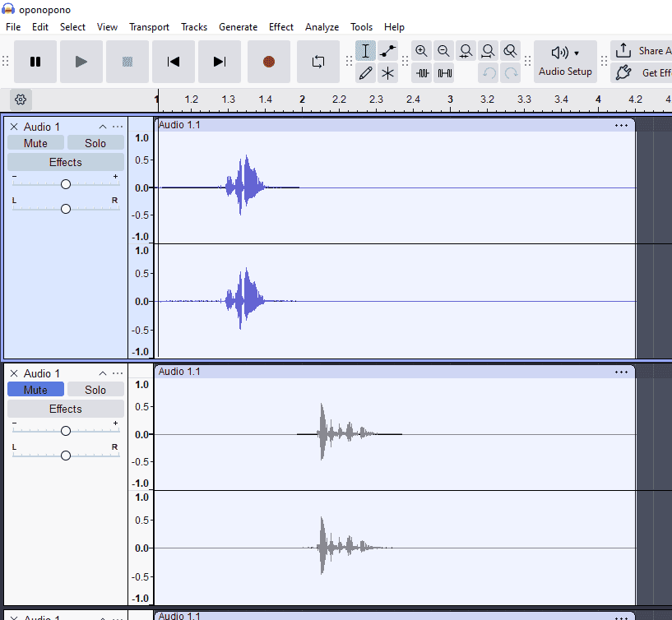The width and height of the screenshot is (672, 620).
Task: Open the timeline options gear
Action: point(21,99)
